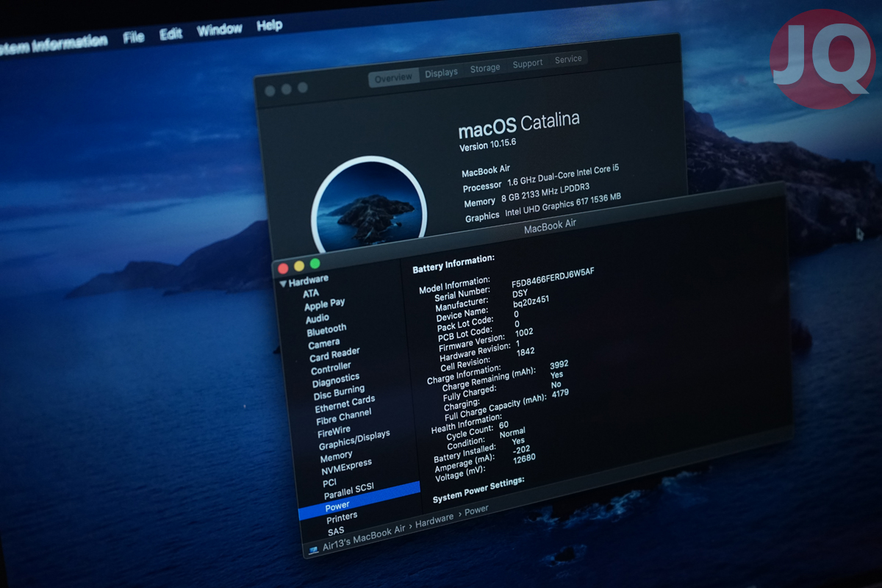
Task: Select Graphics/Displays in the sidebar
Action: (354, 439)
